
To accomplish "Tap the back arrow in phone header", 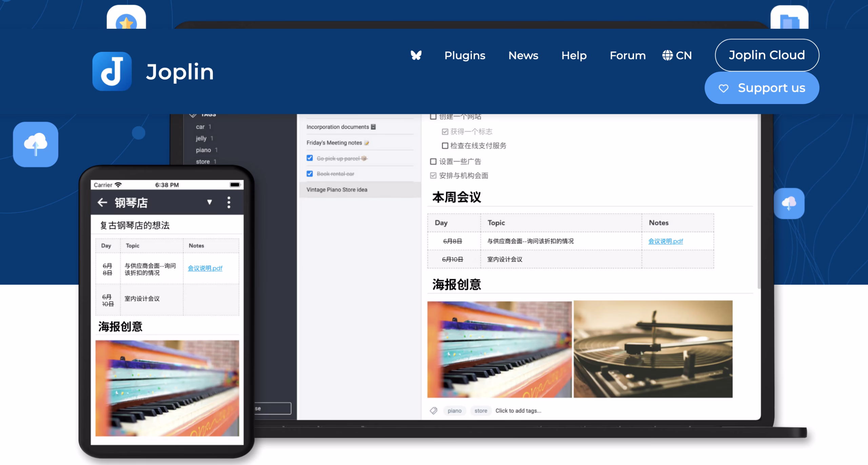I will tap(102, 203).
